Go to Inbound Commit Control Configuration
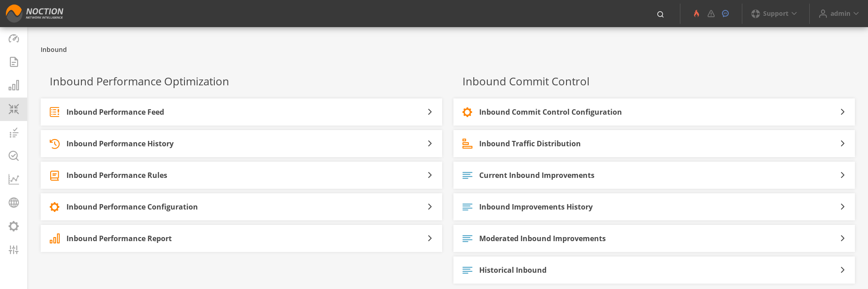The image size is (868, 289). coord(654,112)
